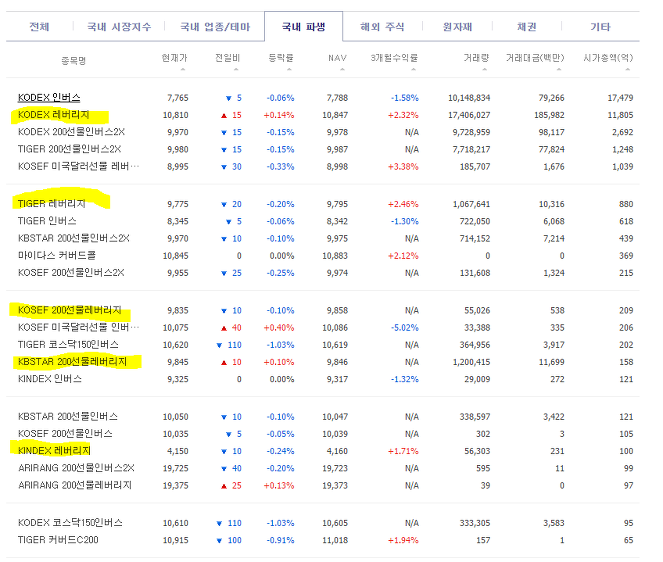
Task: Click the price 8,995
Action: [x=178, y=167]
